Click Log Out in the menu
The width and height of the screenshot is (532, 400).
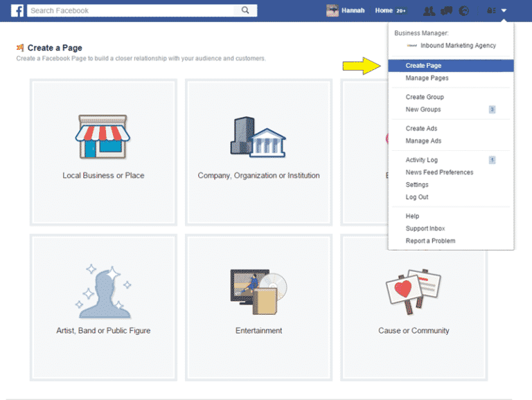(417, 197)
